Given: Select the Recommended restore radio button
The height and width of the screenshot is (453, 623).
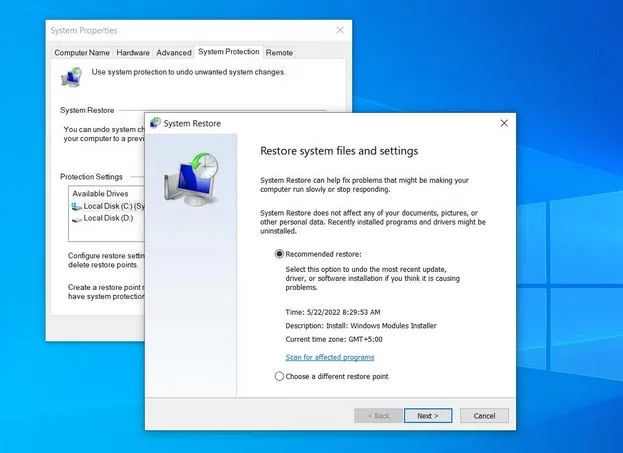Looking at the screenshot, I should [x=279, y=254].
